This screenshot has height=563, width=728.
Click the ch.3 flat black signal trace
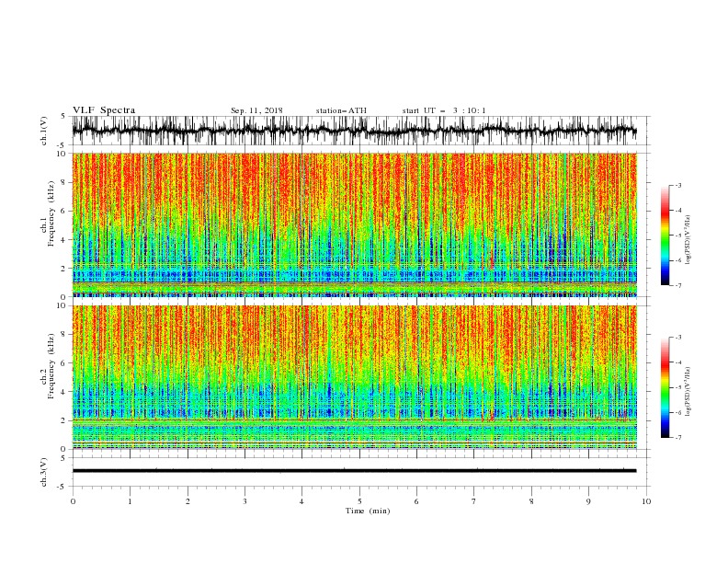click(354, 471)
